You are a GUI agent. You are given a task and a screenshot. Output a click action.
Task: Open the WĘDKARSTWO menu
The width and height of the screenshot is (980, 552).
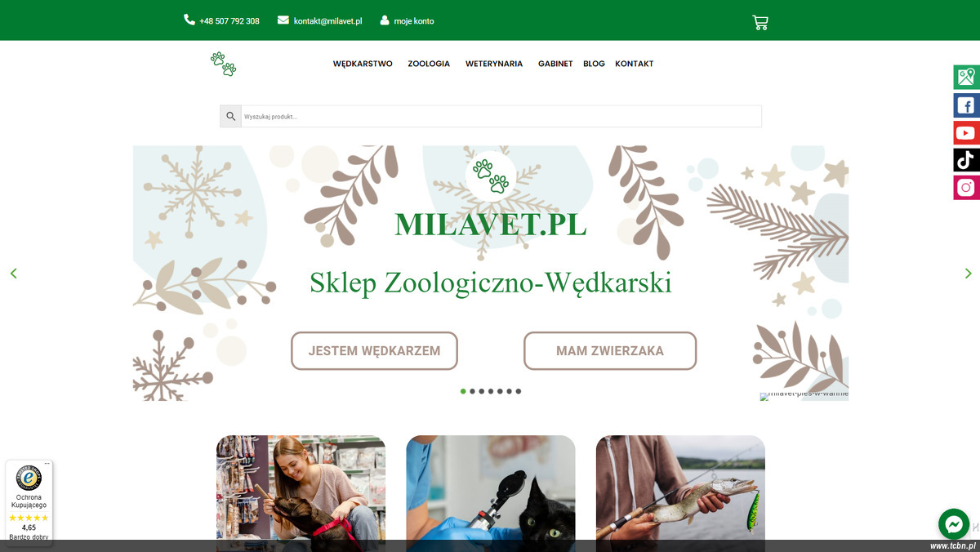(363, 64)
